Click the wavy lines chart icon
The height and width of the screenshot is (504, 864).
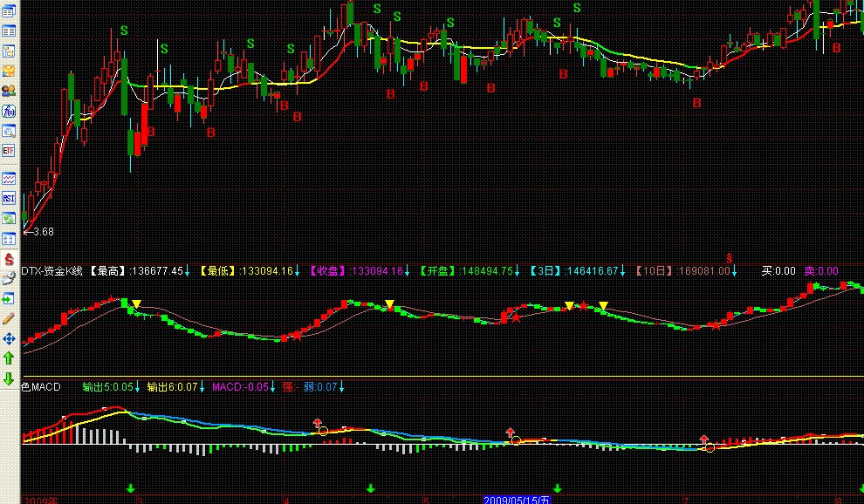pos(9,179)
